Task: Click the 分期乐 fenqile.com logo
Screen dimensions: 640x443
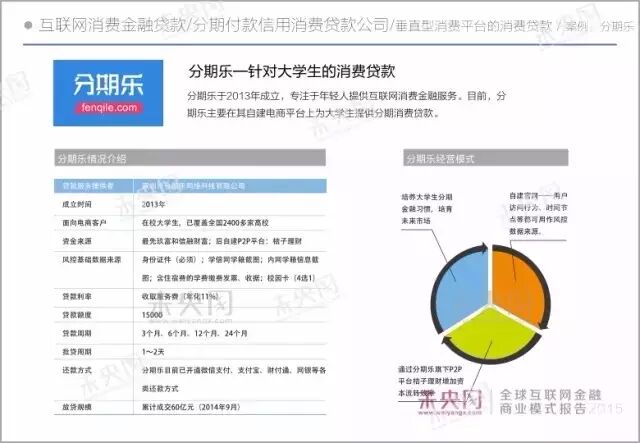Action: (x=108, y=93)
